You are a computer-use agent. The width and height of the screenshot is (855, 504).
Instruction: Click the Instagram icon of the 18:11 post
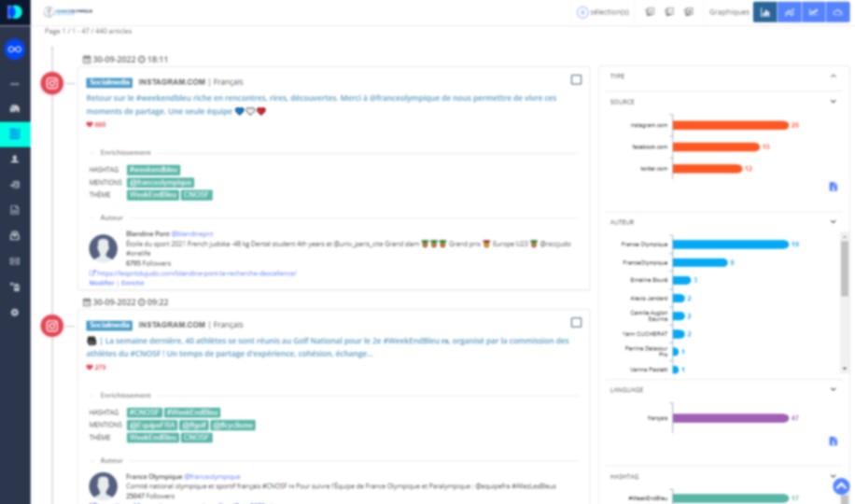click(52, 82)
